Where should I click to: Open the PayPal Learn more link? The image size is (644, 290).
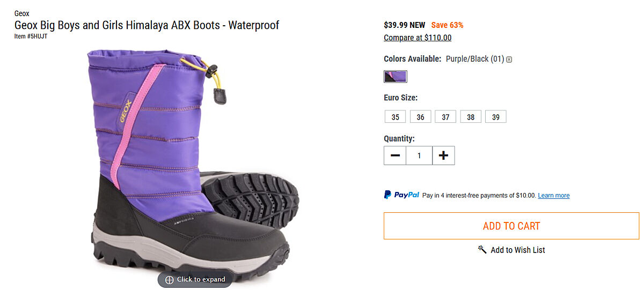553,196
